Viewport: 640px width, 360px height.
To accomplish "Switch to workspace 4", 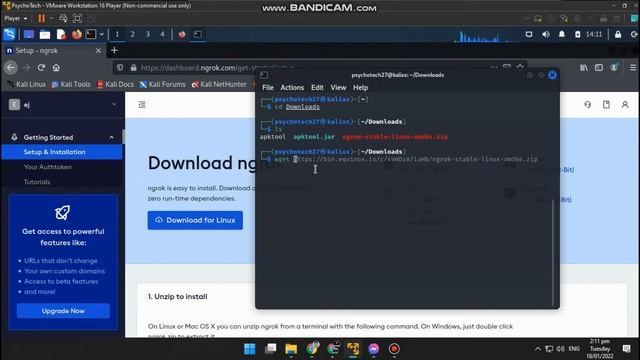I will point(162,34).
